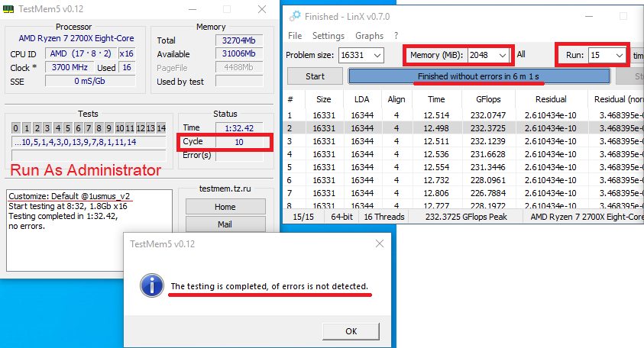Viewport: 644px width, 348px height.
Task: Click the 232.3725 GFlops Peak status entry
Action: 466,217
